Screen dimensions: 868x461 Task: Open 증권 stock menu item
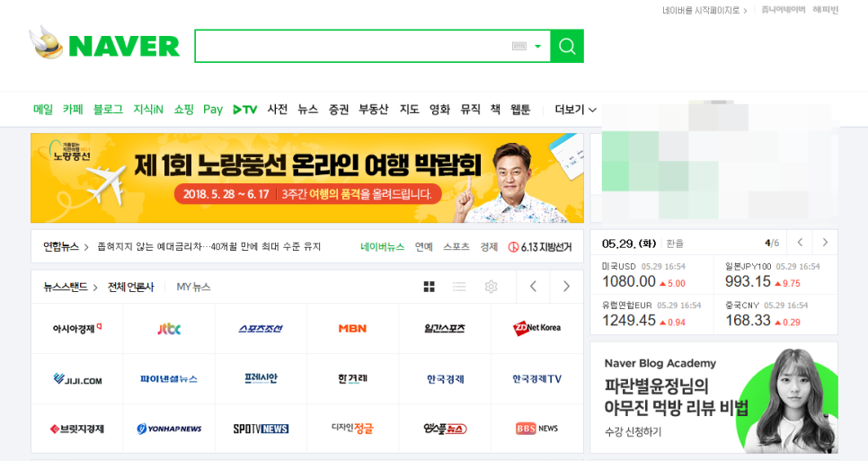tap(338, 110)
